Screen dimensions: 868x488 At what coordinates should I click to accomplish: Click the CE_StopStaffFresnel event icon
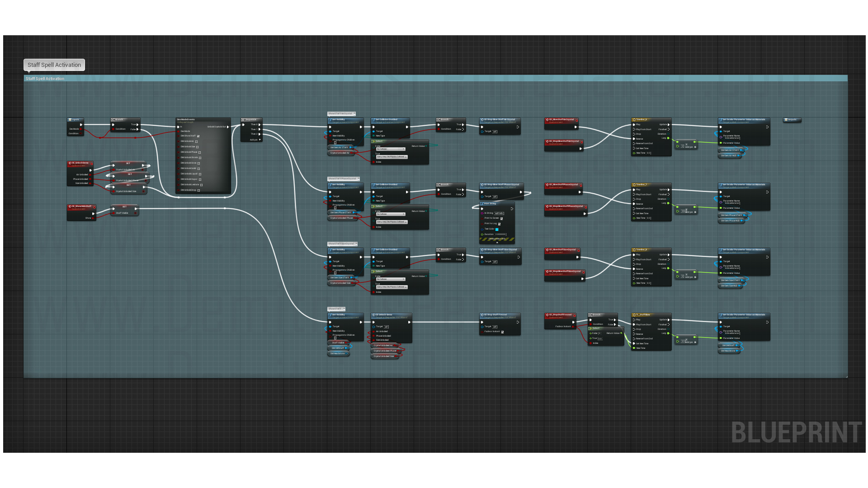coord(547,315)
